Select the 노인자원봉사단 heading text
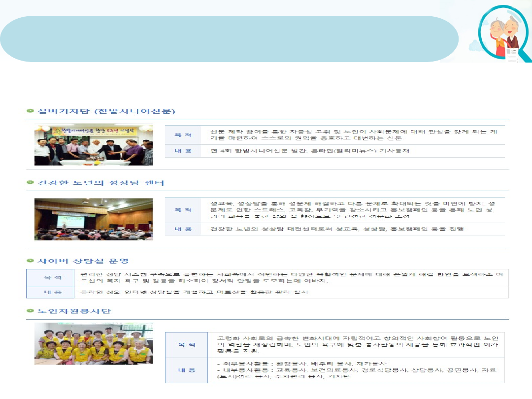Screen dimensions: 532x399 (x=74, y=311)
